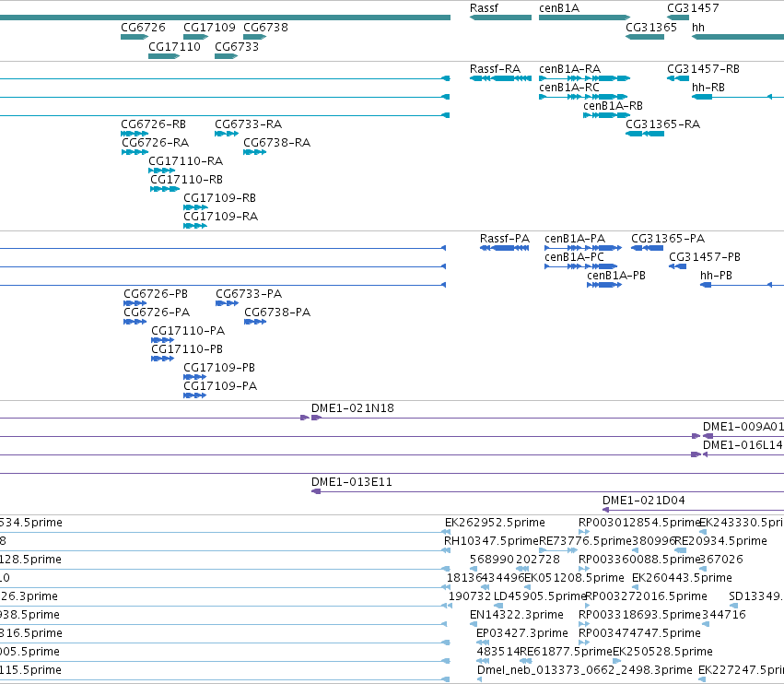Click the RP003360088.5prime EST label
Screen dimensions: 784x684
click(638, 560)
